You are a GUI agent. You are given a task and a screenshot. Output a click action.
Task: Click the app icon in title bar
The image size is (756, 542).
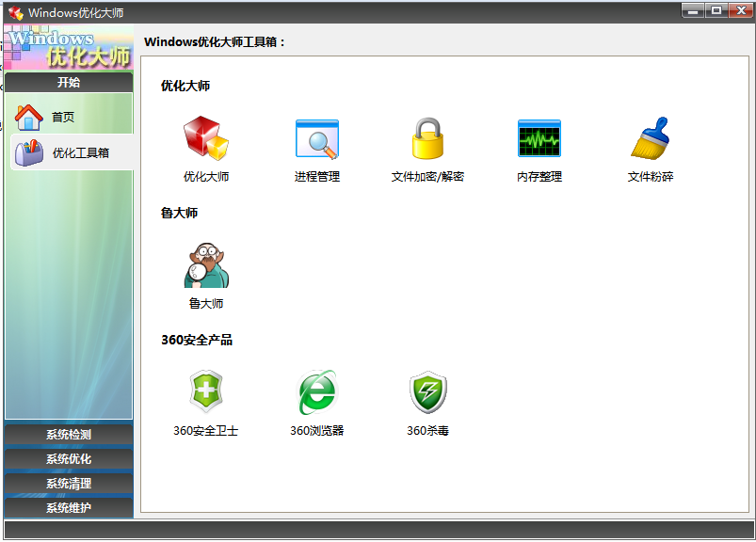(16, 12)
